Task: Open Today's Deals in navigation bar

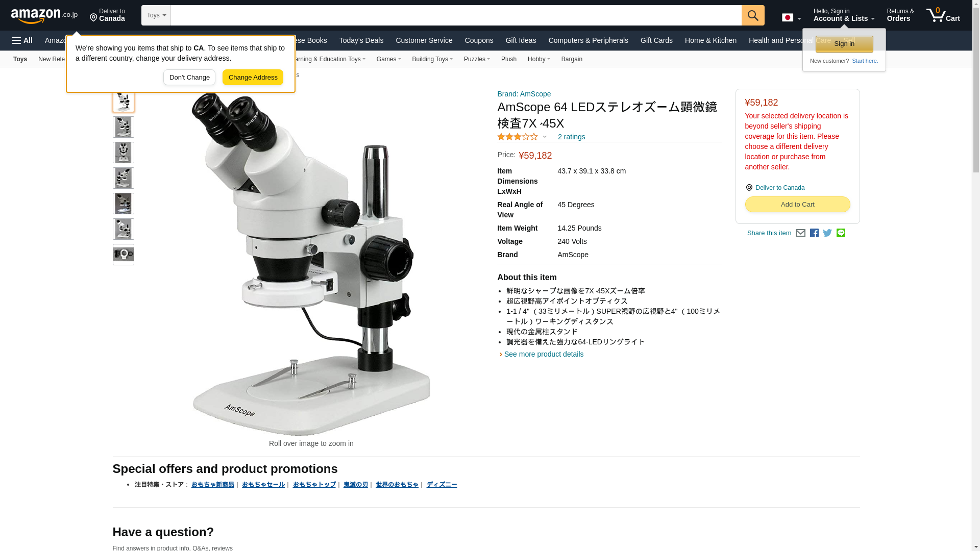Action: (x=361, y=40)
